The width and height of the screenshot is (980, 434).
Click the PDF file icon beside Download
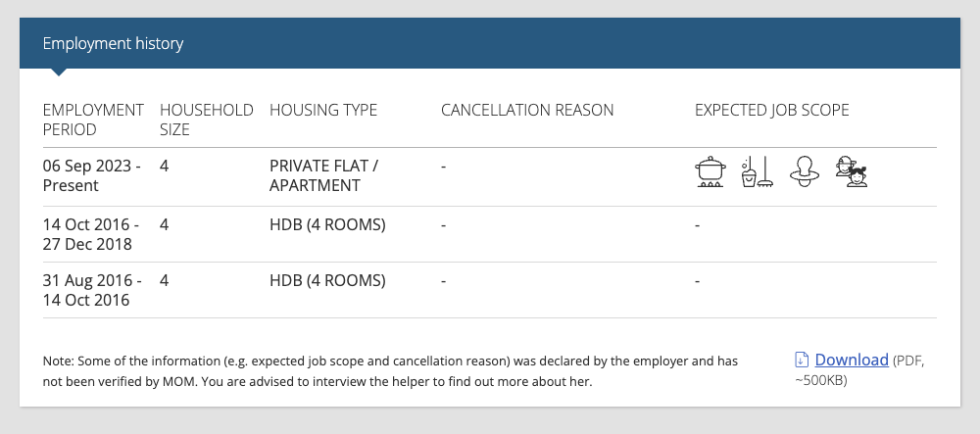tap(802, 360)
